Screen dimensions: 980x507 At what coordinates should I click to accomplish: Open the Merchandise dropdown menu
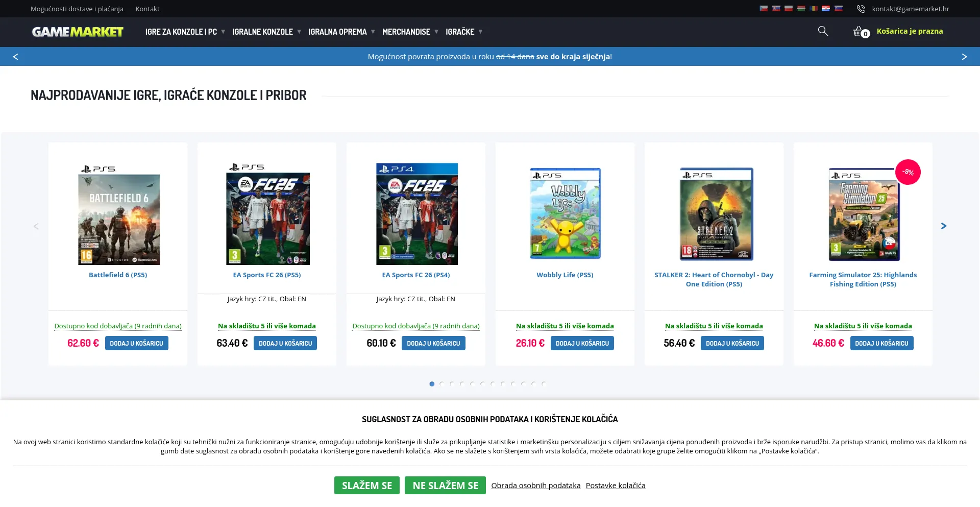tap(406, 32)
